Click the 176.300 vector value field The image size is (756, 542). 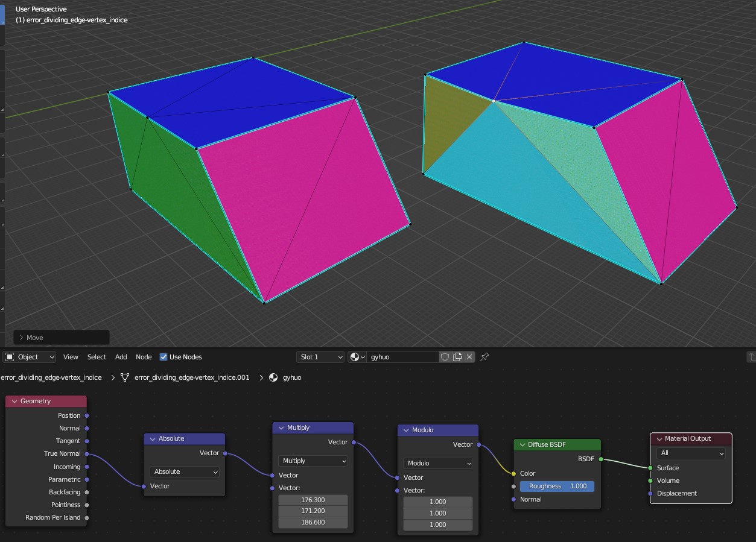(x=313, y=500)
